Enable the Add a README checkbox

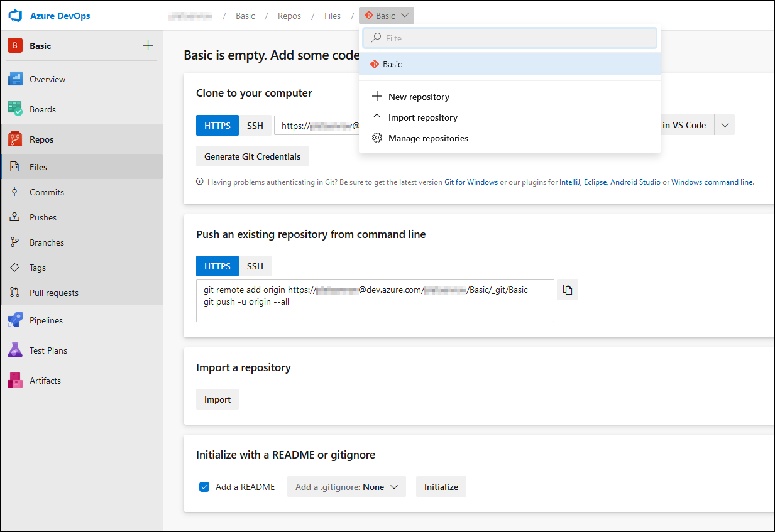[204, 486]
